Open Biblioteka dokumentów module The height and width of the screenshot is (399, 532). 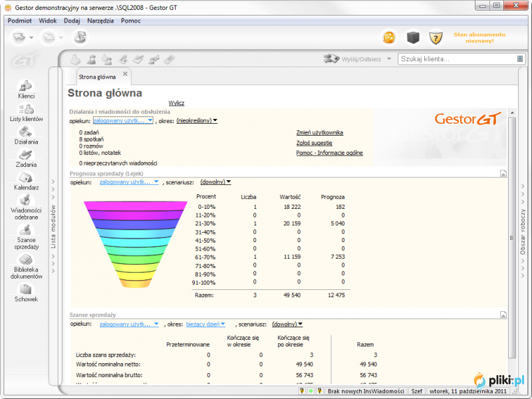[x=26, y=267]
